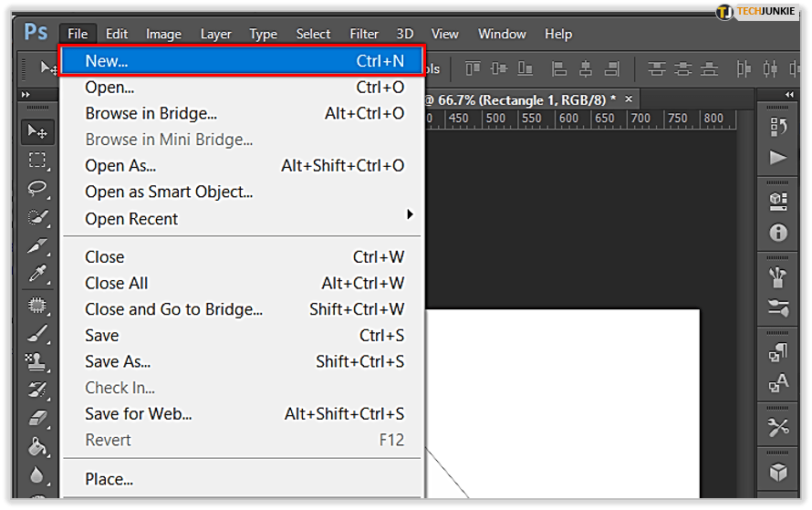Viewport: 812px width, 510px height.
Task: Open the Tool Presets panel icon
Action: pyautogui.click(x=778, y=427)
